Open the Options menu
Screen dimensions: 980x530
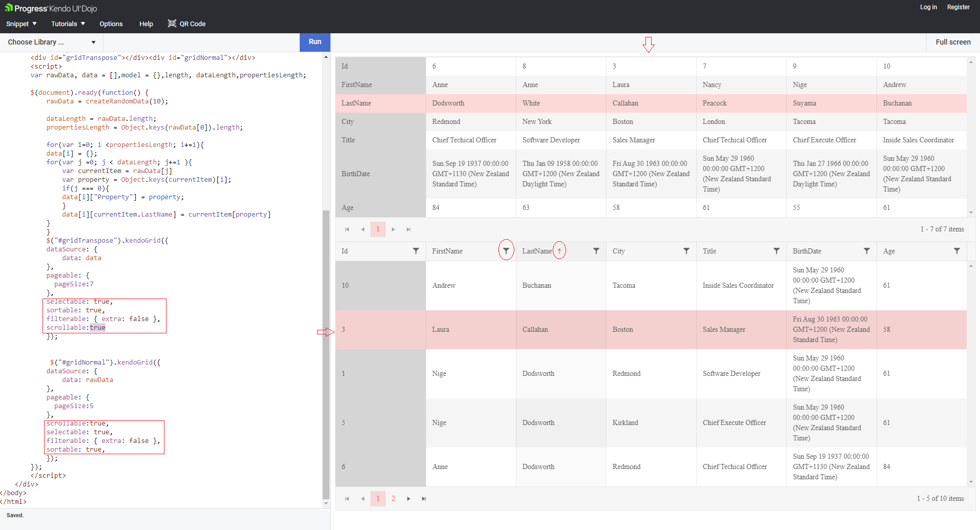tap(111, 24)
